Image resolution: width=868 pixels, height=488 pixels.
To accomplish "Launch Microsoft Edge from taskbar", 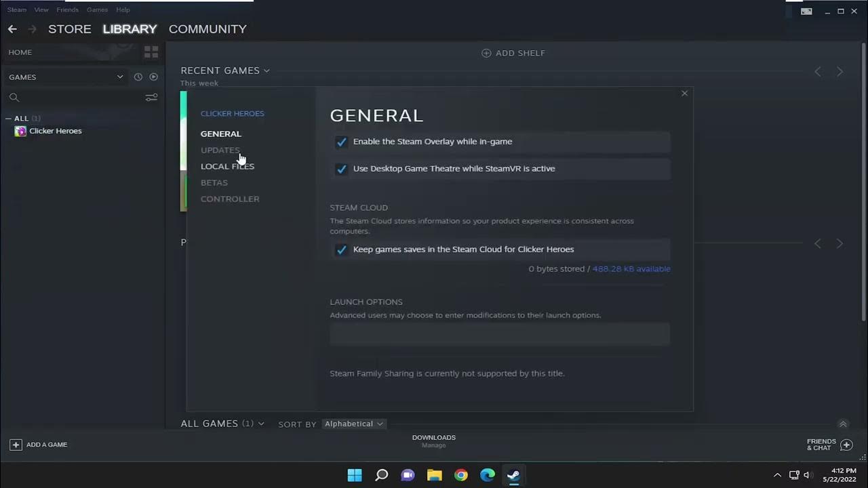I will [488, 475].
